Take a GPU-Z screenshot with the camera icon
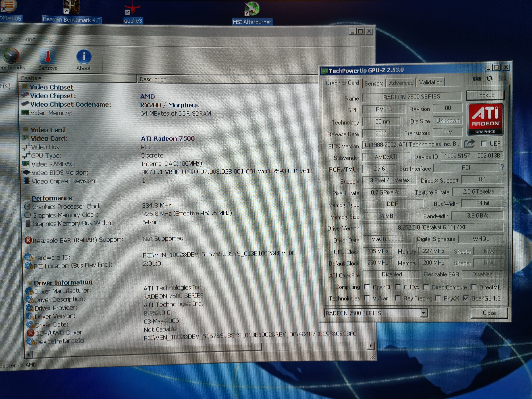 (476, 79)
